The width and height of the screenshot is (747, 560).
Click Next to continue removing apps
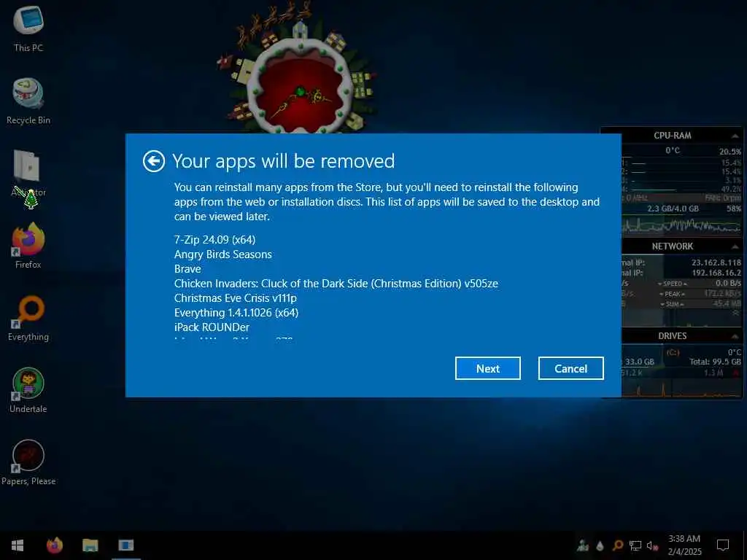[x=487, y=368]
